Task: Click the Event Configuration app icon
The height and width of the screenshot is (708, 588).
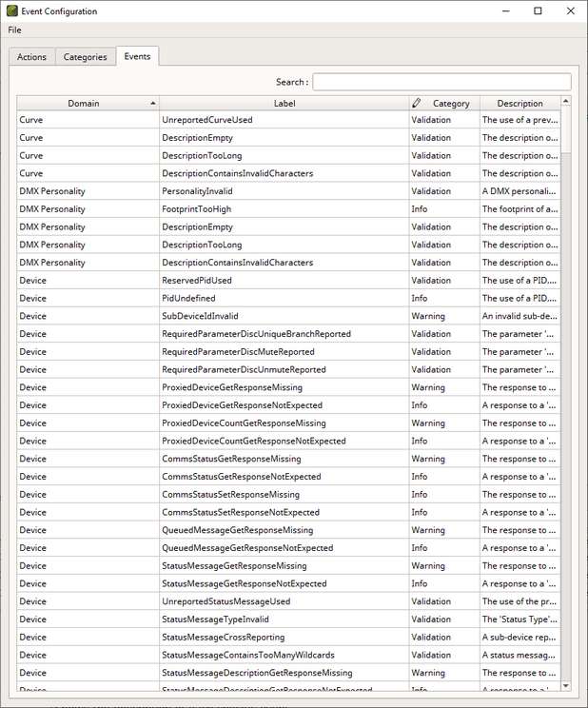Action: click(x=12, y=10)
